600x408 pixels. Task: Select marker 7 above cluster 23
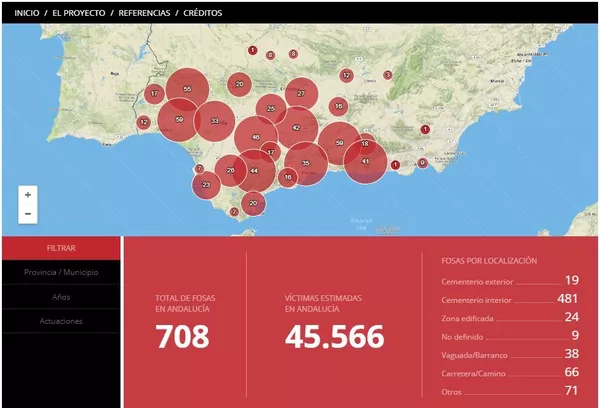pyautogui.click(x=199, y=168)
